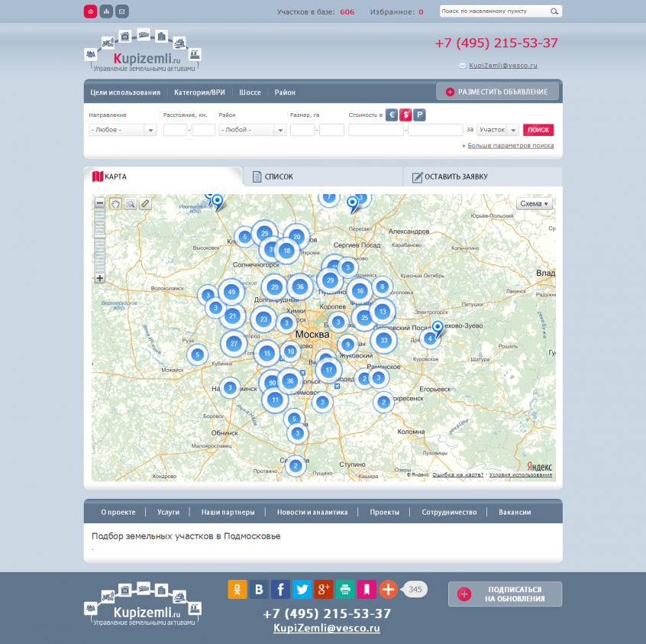
Task: Click the map cluster marked 33
Action: click(x=383, y=340)
